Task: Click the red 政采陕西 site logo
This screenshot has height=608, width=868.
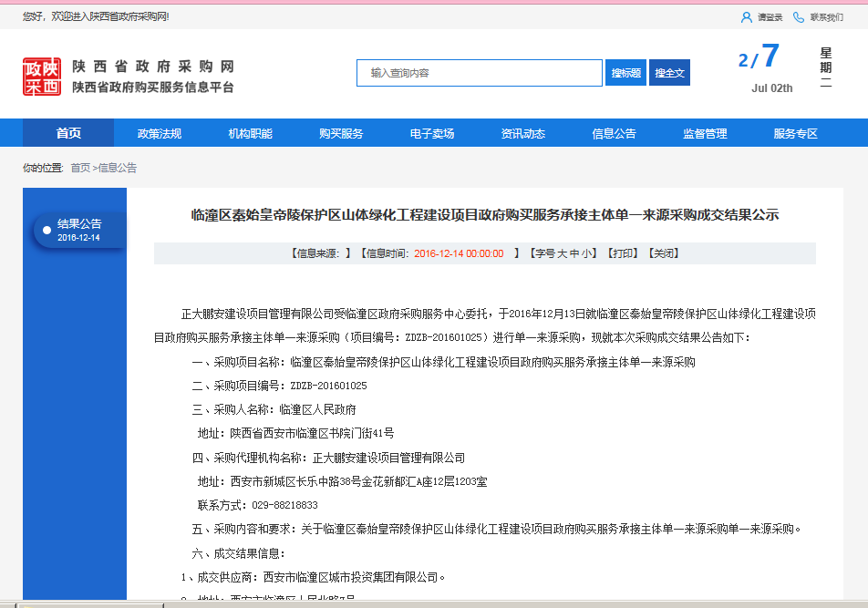Action: click(42, 77)
